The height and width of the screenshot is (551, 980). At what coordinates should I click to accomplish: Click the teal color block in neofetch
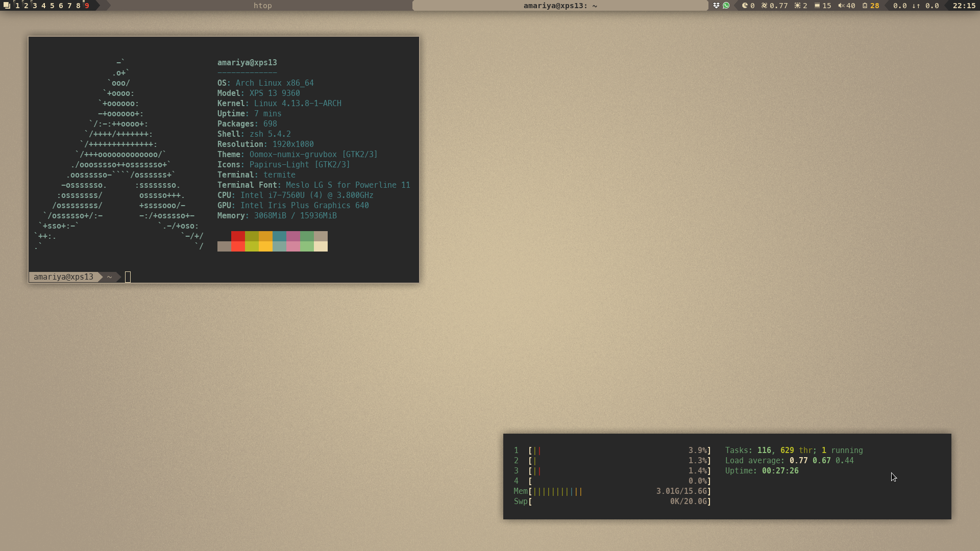[279, 236]
